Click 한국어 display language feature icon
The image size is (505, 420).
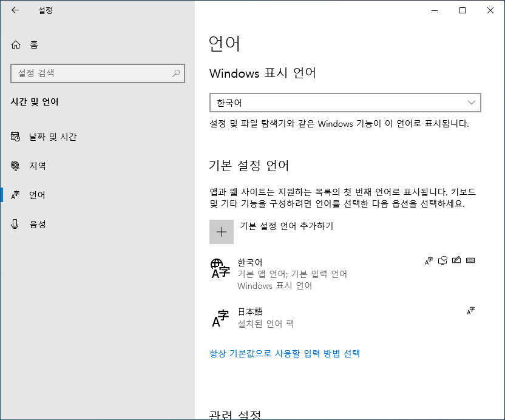pyautogui.click(x=429, y=260)
